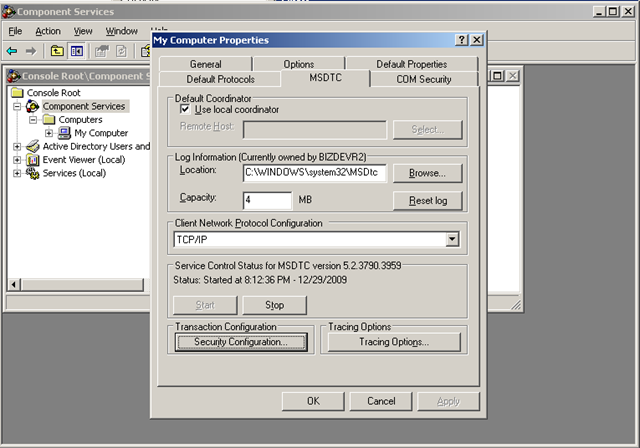Click the Capacity MB input field
Screen dimensions: 640x448
coord(267,200)
